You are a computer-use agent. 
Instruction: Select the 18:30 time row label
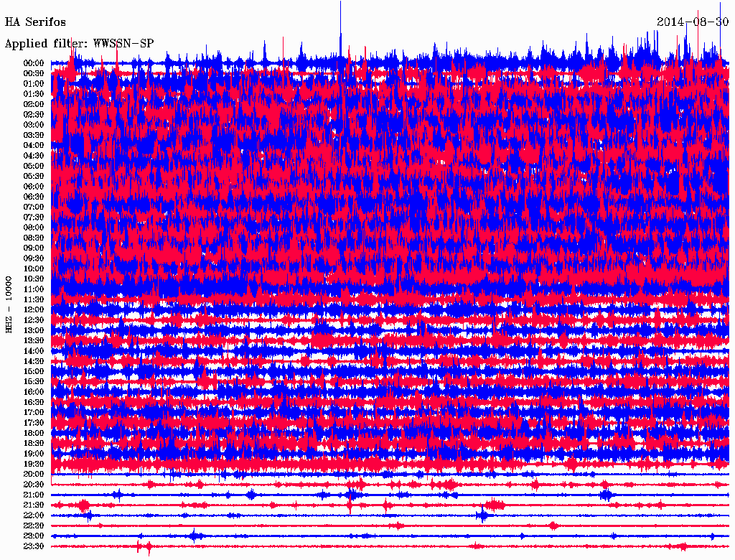[x=34, y=443]
